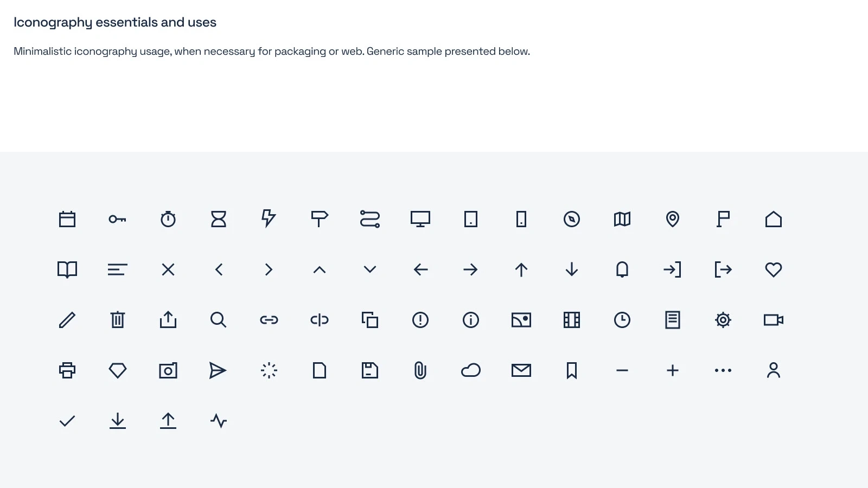Click the magnifying glass search icon
This screenshot has width=868, height=488.
tap(218, 320)
